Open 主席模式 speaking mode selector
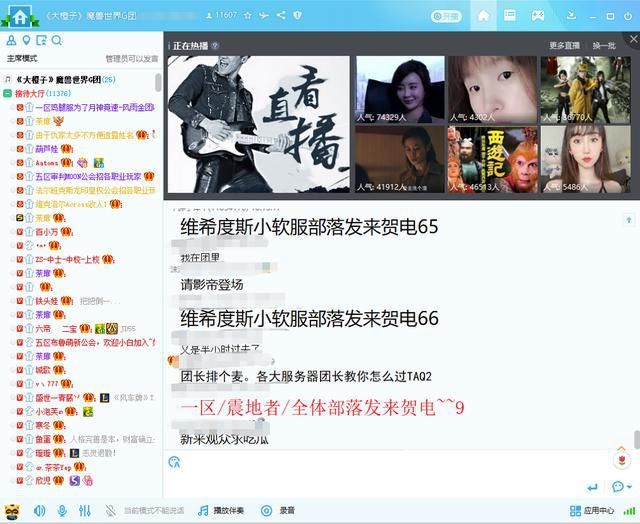The height and width of the screenshot is (524, 640). pyautogui.click(x=22, y=59)
